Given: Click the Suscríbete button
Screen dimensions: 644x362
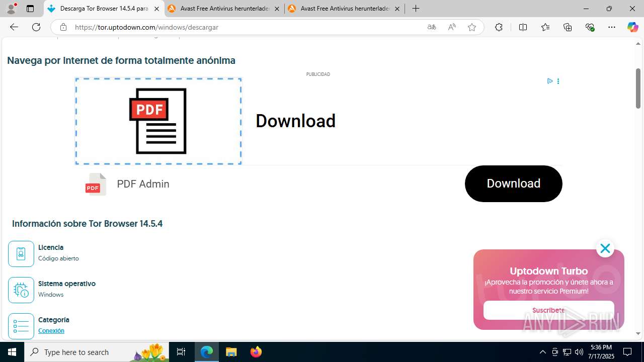Looking at the screenshot, I should [x=548, y=310].
